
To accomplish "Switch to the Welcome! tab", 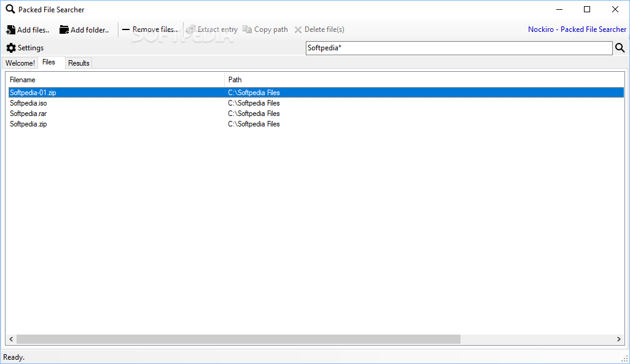I will (20, 63).
